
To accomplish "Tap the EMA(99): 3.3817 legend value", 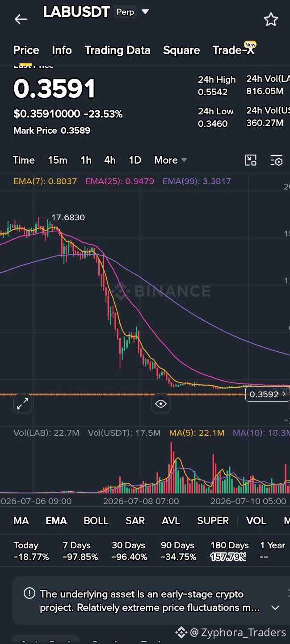I will coord(197,181).
